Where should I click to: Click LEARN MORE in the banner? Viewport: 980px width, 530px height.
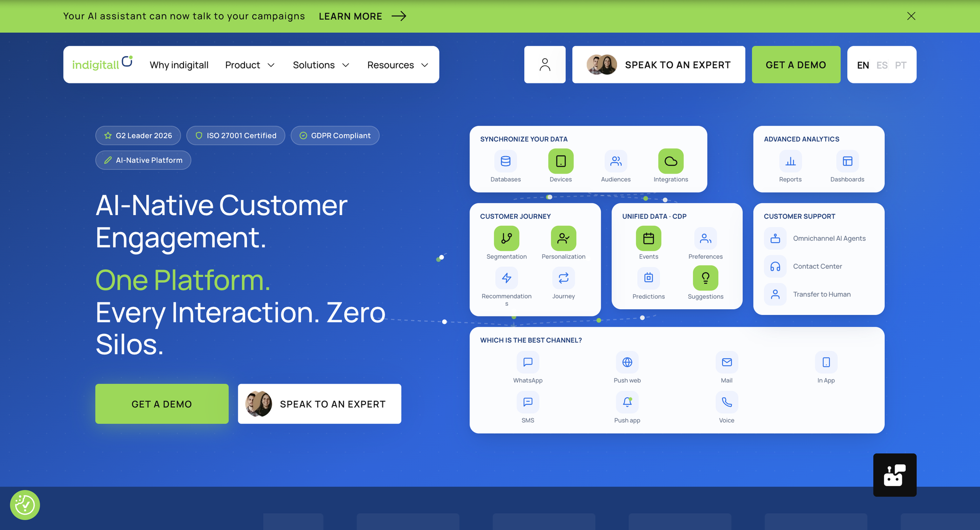362,16
